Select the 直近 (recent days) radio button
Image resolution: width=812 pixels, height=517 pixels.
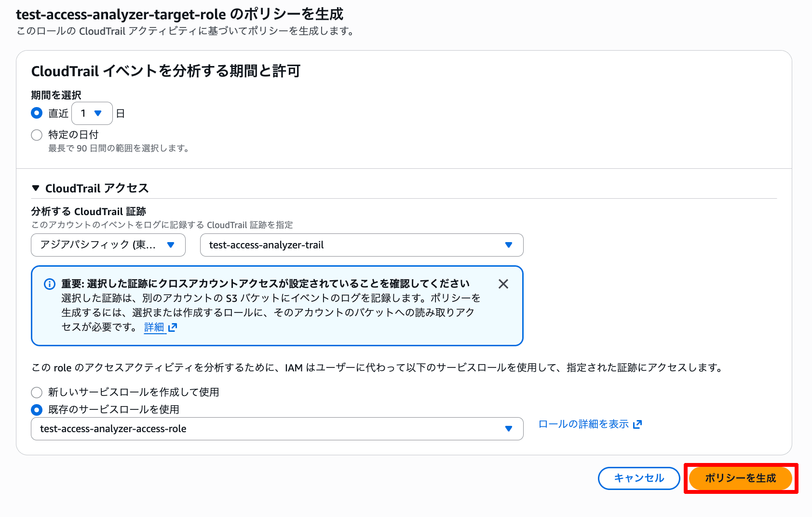point(37,113)
